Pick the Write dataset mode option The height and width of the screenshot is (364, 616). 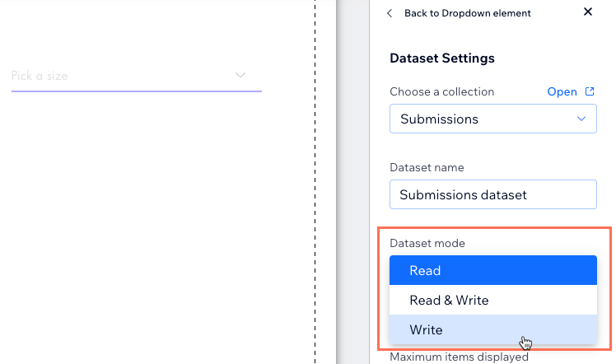tap(493, 329)
